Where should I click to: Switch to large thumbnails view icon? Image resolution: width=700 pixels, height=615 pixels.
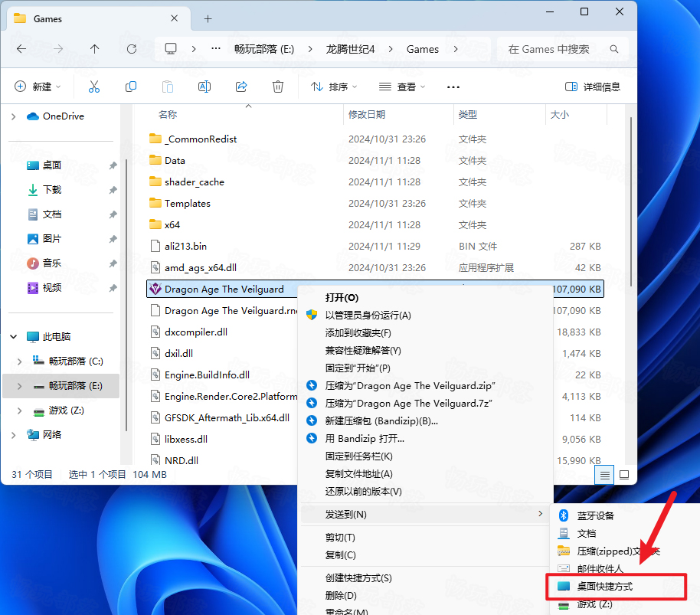(624, 475)
